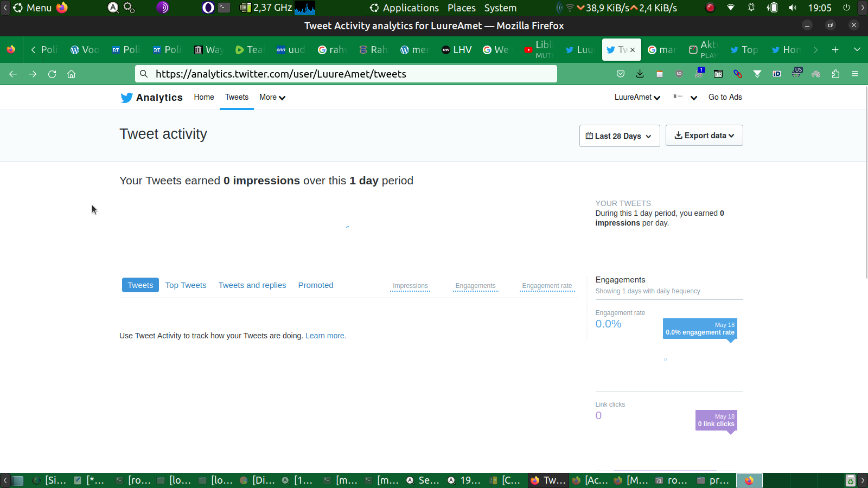Open the Firefox hamburger application menu
The width and height of the screenshot is (868, 488).
coord(855,74)
